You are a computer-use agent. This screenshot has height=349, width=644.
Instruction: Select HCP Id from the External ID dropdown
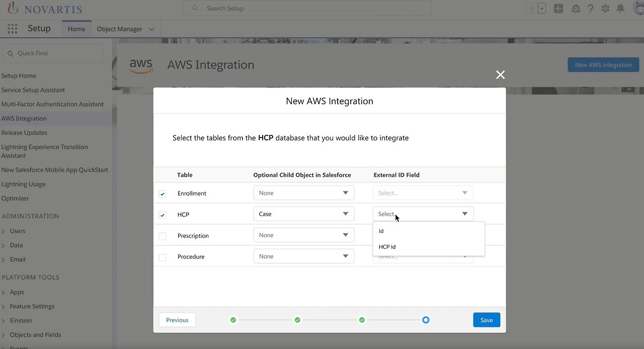(387, 247)
